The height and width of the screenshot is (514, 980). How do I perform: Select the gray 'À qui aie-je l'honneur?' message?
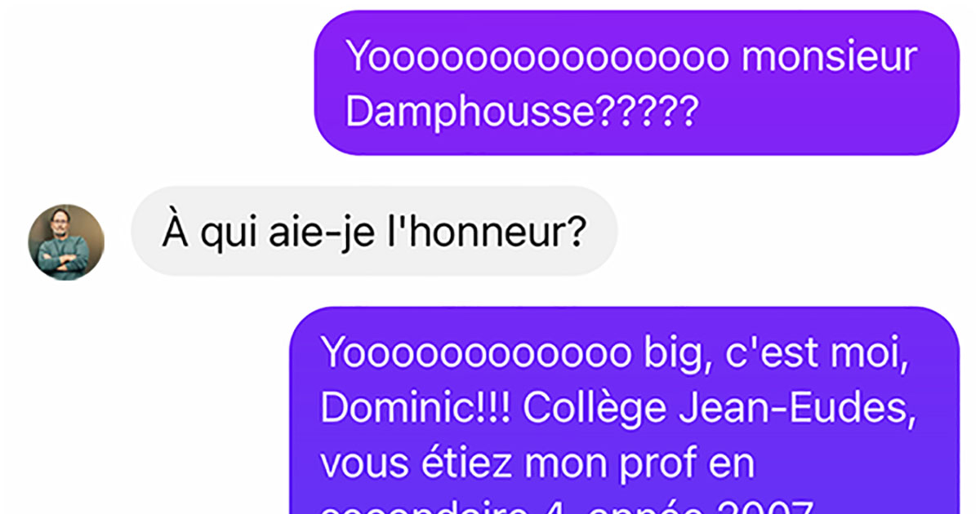pos(374,231)
